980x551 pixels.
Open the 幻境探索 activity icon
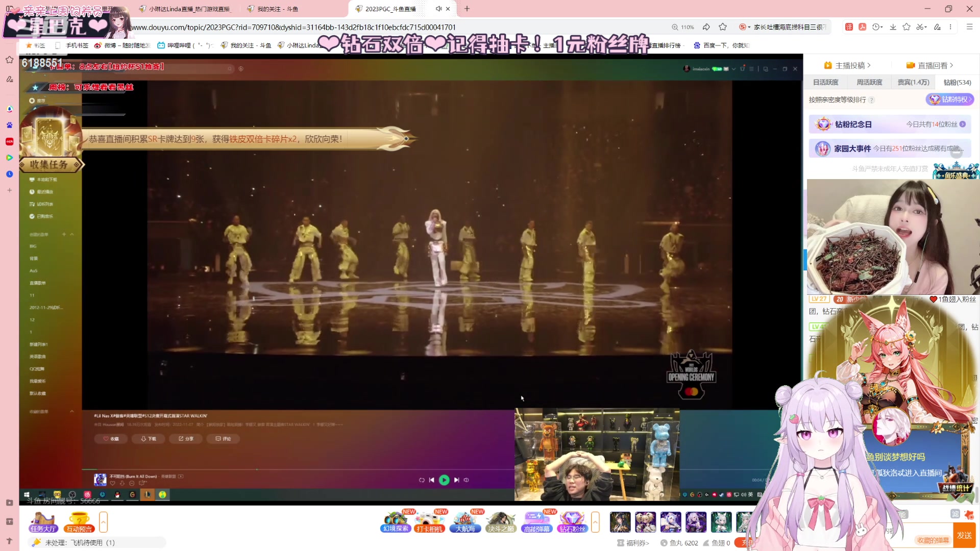pyautogui.click(x=396, y=521)
